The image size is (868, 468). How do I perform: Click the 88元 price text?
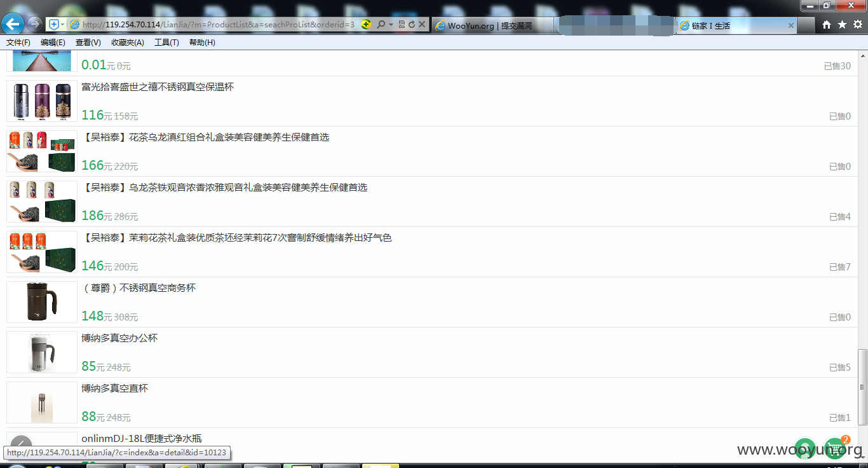click(93, 416)
